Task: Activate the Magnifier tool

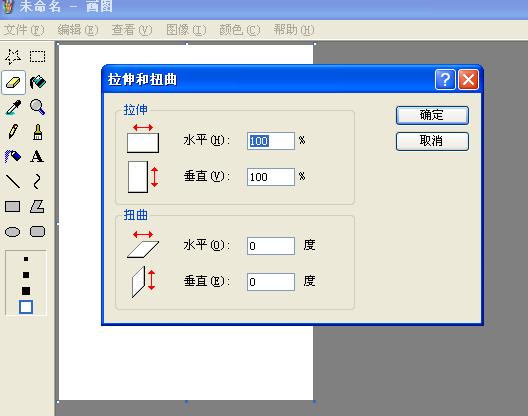Action: point(37,107)
